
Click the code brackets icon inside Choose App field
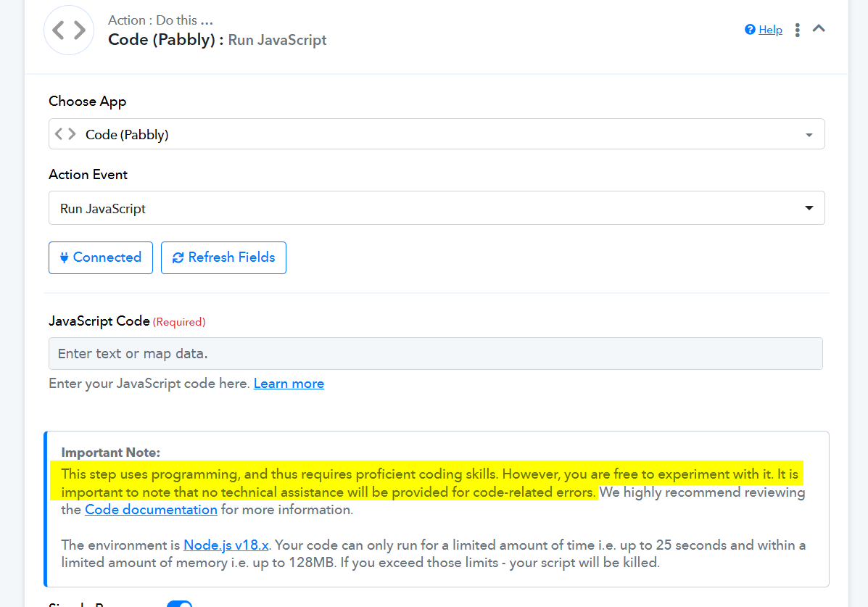point(65,134)
